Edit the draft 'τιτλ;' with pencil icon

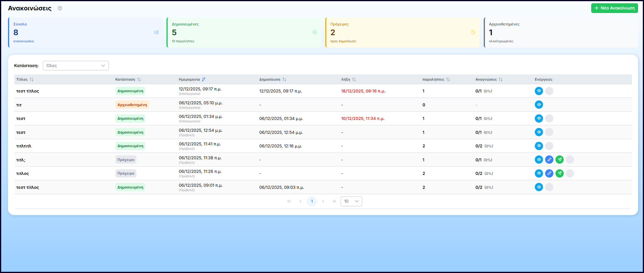point(549,160)
